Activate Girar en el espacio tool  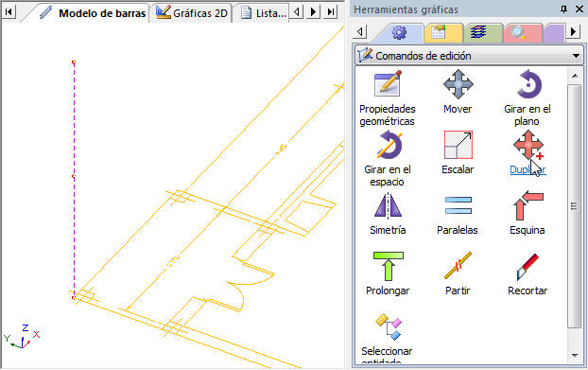coord(388,159)
